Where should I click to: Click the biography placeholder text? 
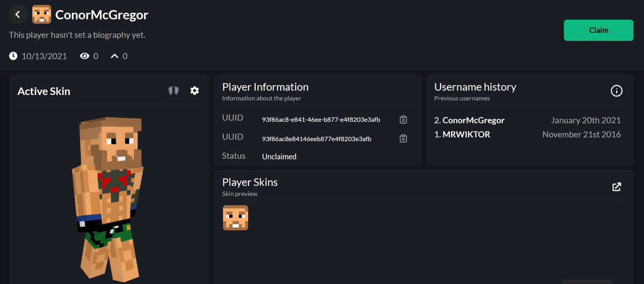pyautogui.click(x=77, y=35)
